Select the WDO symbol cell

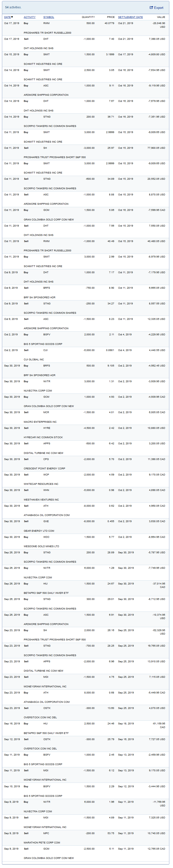pyautogui.click(x=46, y=537)
